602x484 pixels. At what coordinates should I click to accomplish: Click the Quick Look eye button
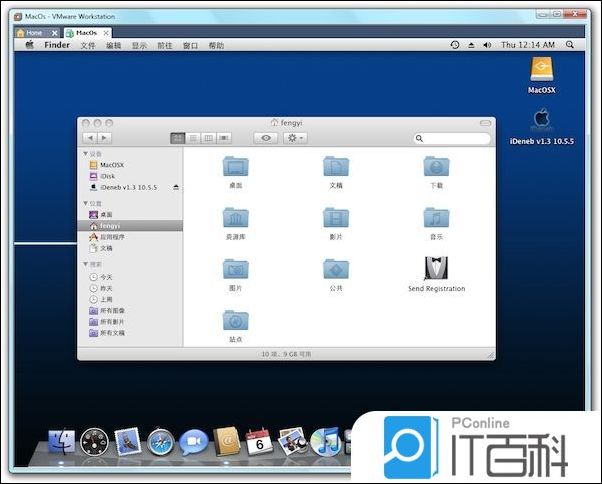pos(266,138)
